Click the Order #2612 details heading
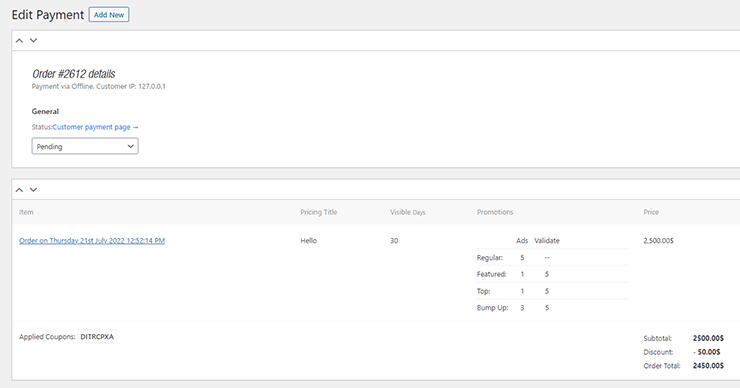This screenshot has width=740, height=388. [74, 74]
